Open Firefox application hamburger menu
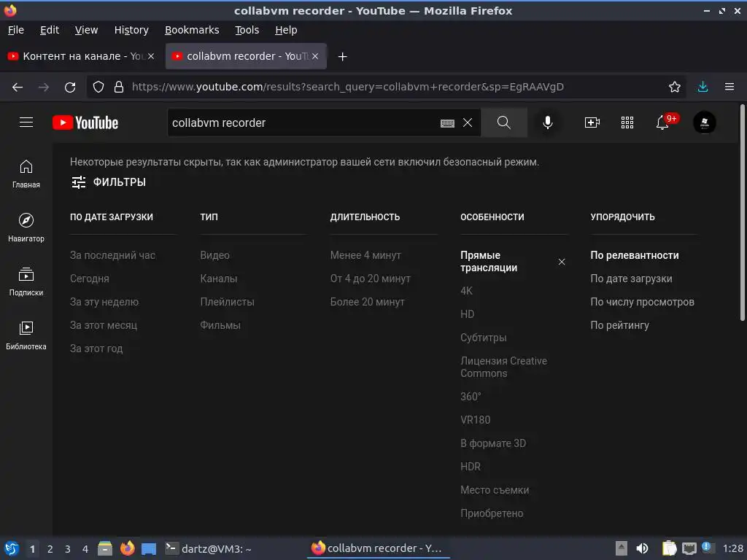The height and width of the screenshot is (560, 747). tap(729, 87)
